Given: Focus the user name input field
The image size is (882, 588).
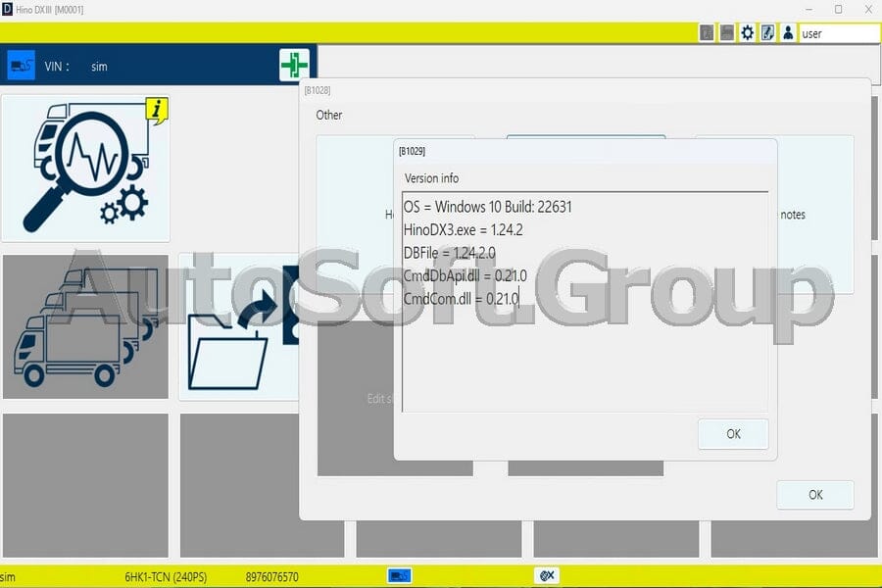Looking at the screenshot, I should (x=839, y=33).
